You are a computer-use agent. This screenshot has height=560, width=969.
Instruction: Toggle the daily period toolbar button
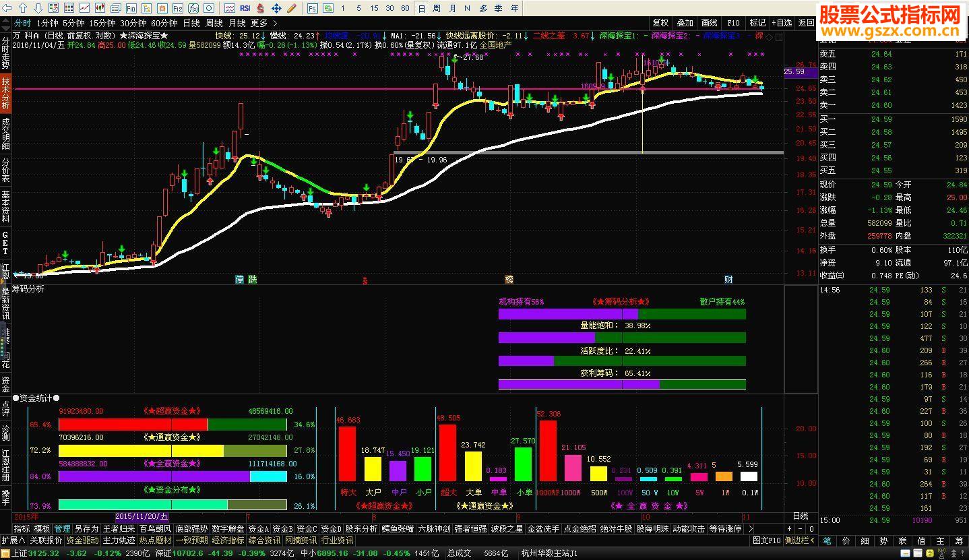pos(422,8)
